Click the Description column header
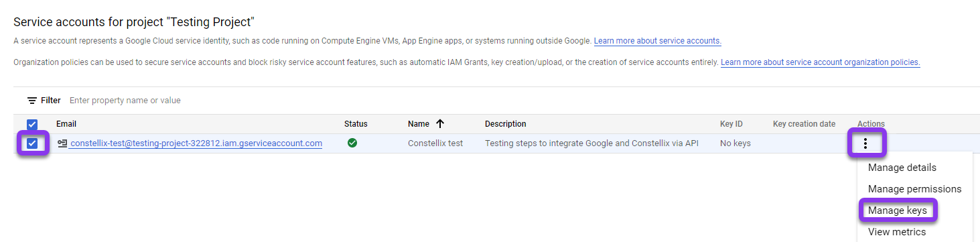The image size is (980, 242). [506, 124]
